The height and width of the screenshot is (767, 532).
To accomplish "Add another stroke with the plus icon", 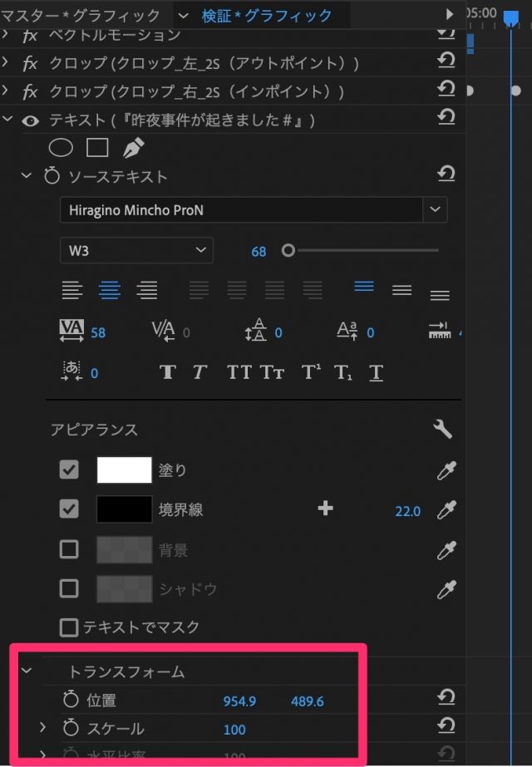I will 325,509.
